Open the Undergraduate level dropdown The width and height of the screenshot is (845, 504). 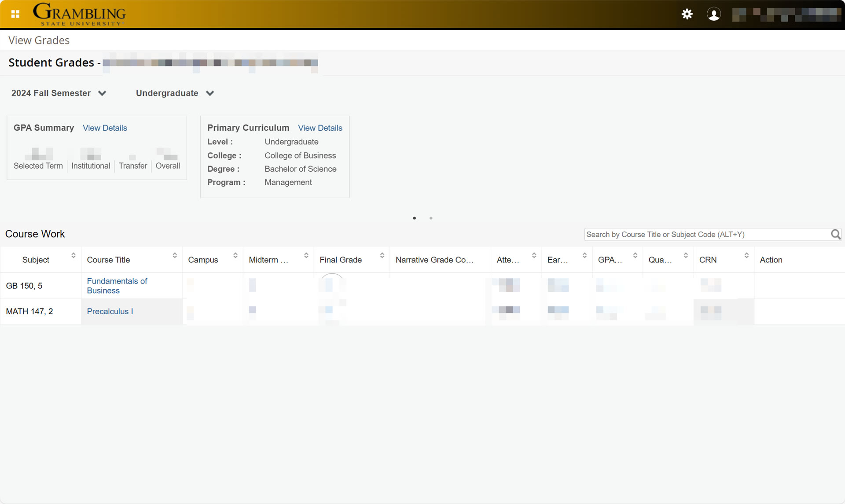[x=174, y=93]
